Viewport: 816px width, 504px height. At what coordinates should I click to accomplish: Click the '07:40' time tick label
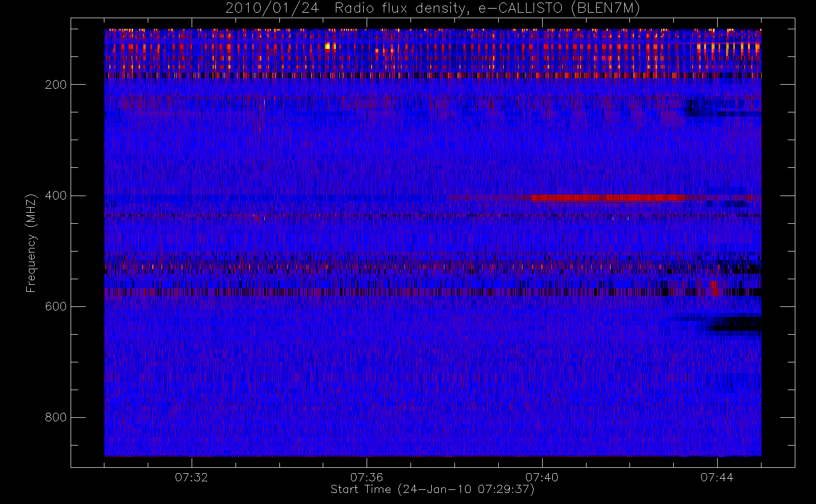pyautogui.click(x=542, y=477)
